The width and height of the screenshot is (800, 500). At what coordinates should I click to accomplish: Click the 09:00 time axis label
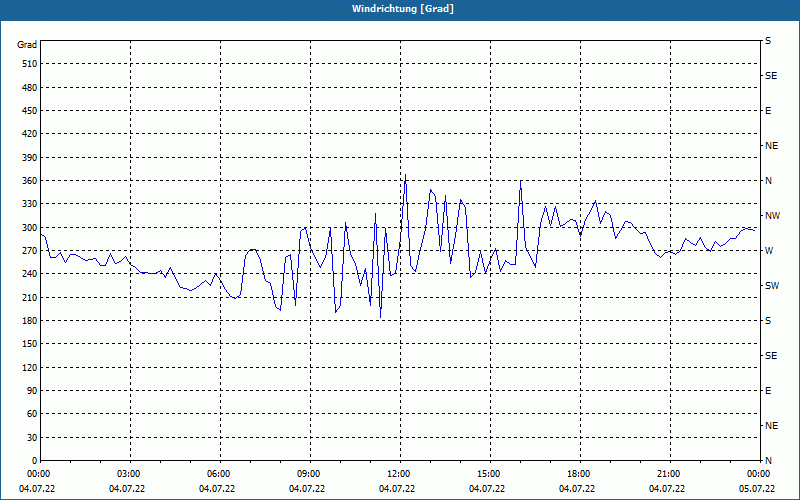(308, 474)
